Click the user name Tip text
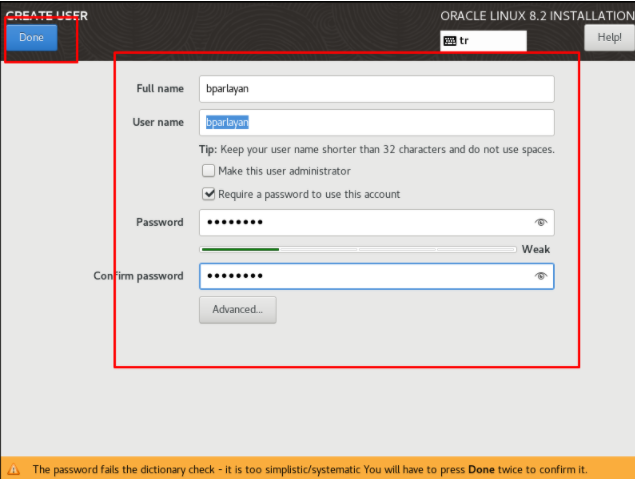Viewport: 635px width, 479px height. [377, 149]
